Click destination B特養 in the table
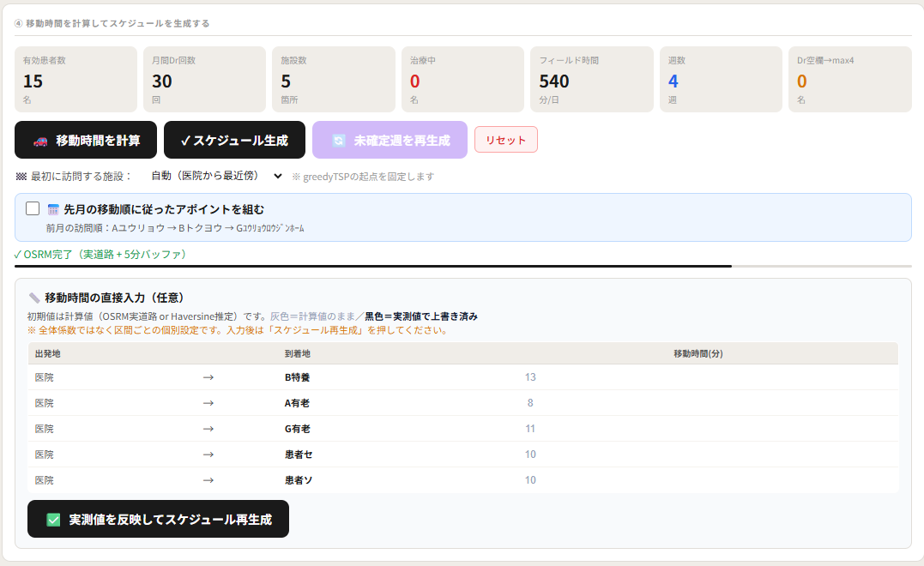 [x=298, y=377]
